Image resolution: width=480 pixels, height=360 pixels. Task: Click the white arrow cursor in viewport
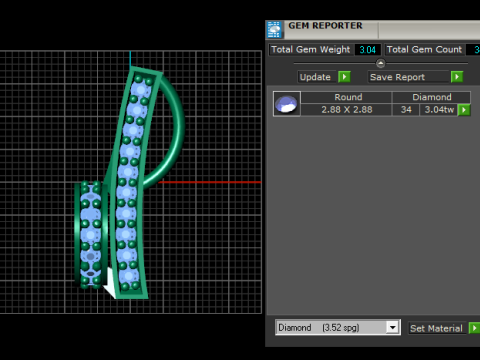click(x=111, y=284)
